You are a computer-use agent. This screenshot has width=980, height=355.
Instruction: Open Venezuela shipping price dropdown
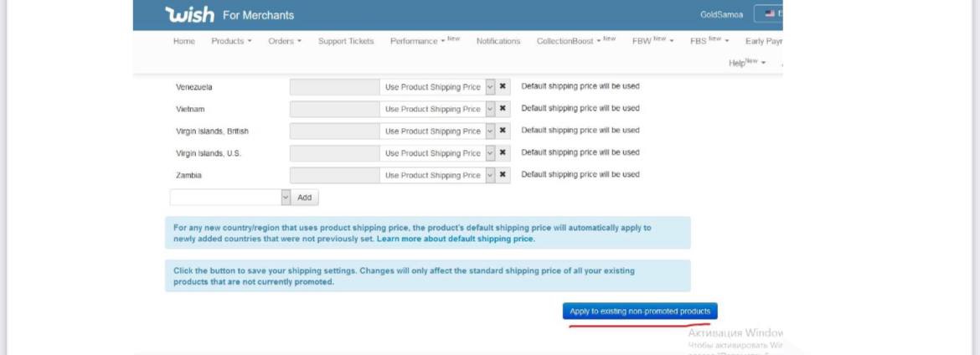pos(437,87)
